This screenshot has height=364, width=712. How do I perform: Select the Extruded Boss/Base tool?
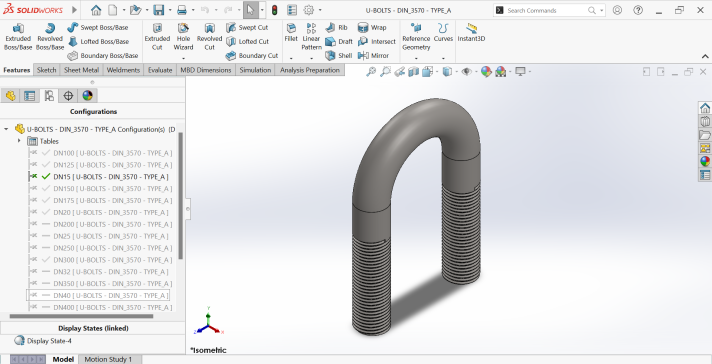(x=18, y=37)
